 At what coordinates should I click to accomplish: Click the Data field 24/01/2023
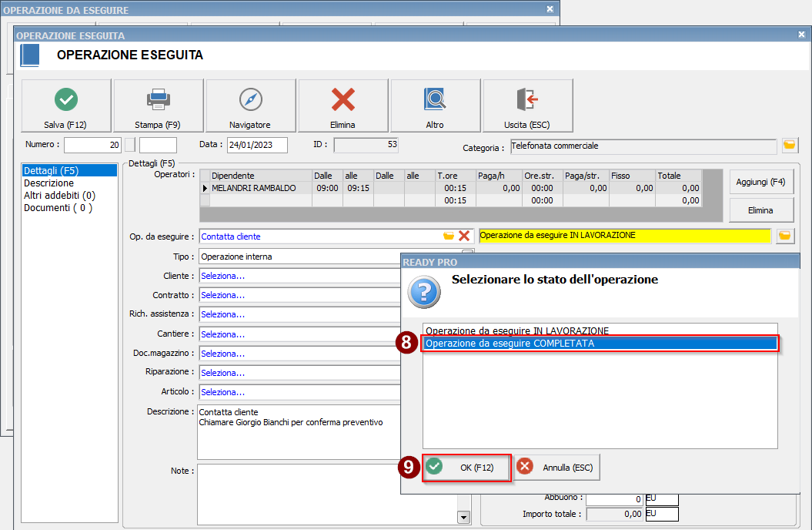click(x=256, y=145)
